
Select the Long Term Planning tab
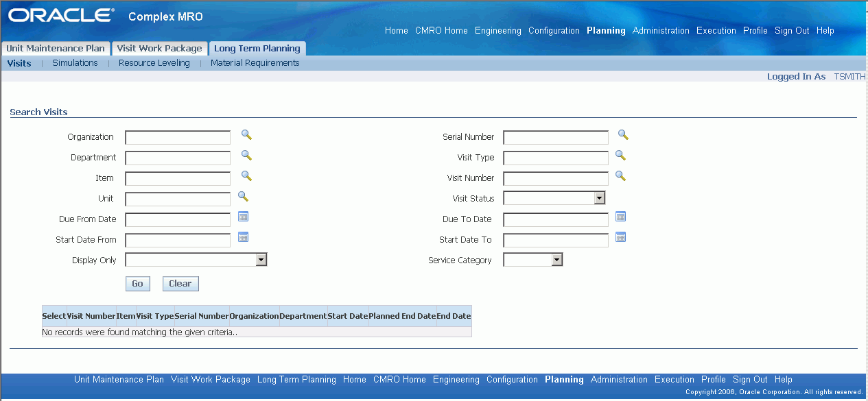[x=257, y=49]
